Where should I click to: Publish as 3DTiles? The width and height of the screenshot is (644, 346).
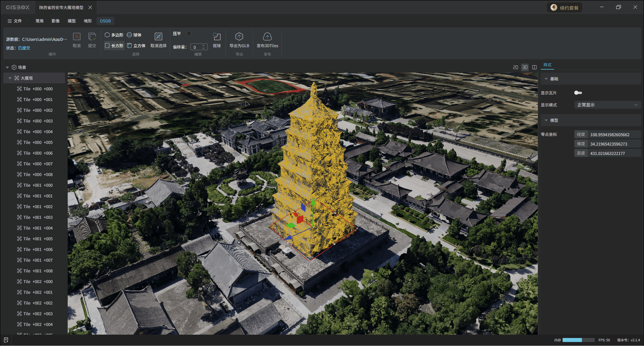(267, 37)
